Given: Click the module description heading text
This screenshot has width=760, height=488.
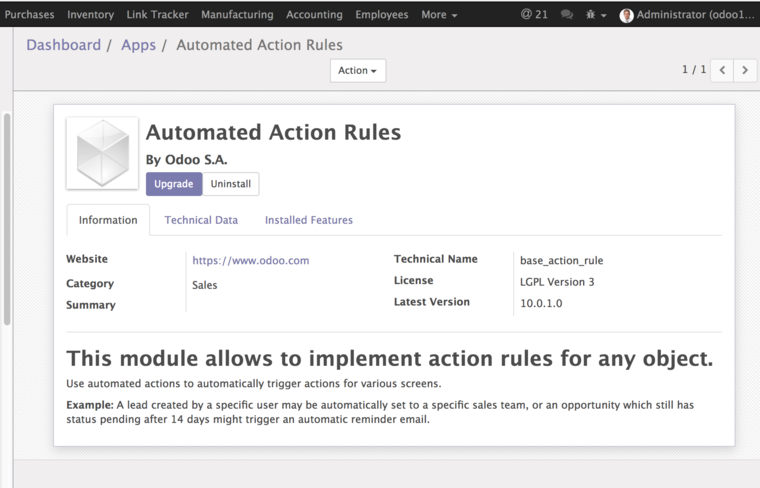Looking at the screenshot, I should click(390, 359).
